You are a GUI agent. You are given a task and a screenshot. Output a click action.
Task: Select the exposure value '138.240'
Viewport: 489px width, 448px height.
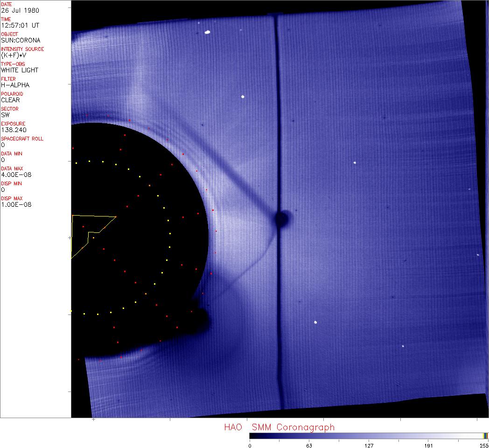[13, 130]
